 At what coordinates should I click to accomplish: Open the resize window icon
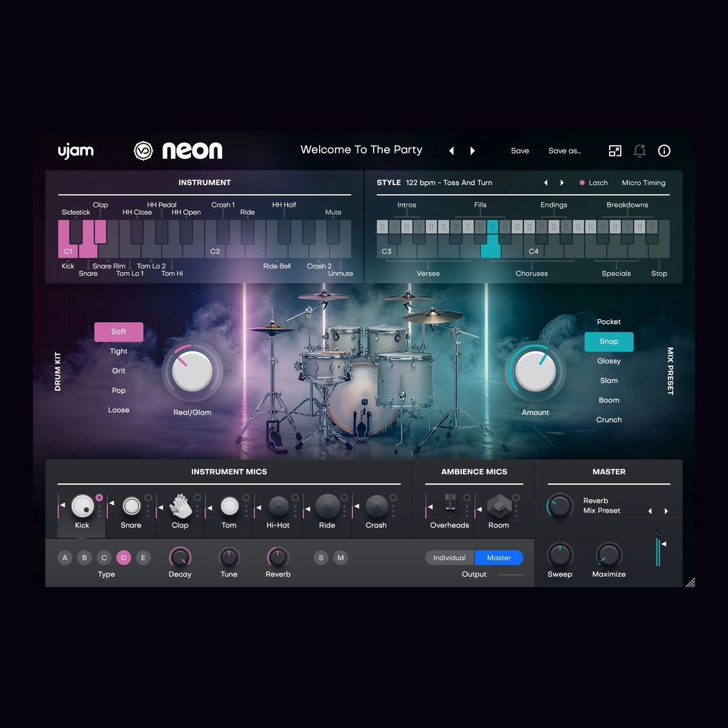tap(615, 151)
